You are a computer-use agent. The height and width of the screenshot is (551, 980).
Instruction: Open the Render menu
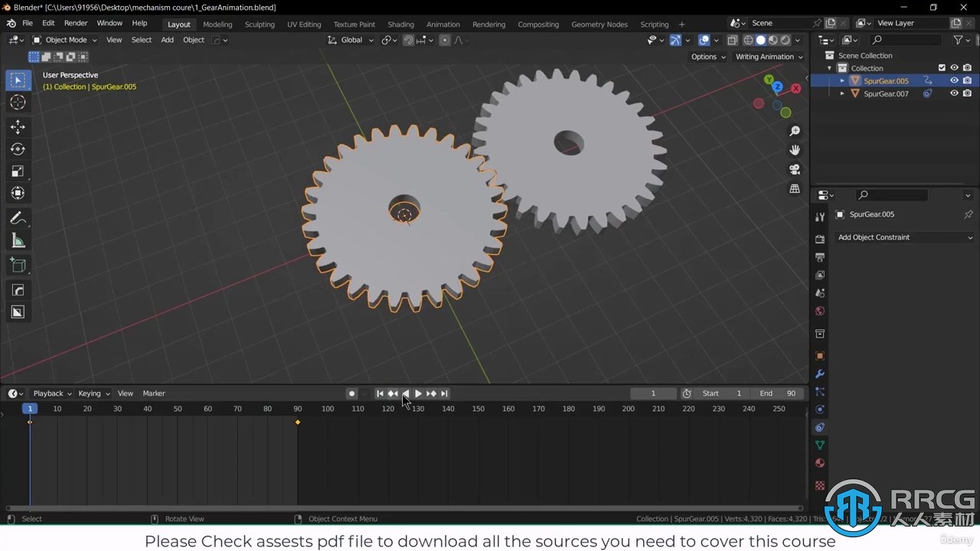[76, 23]
